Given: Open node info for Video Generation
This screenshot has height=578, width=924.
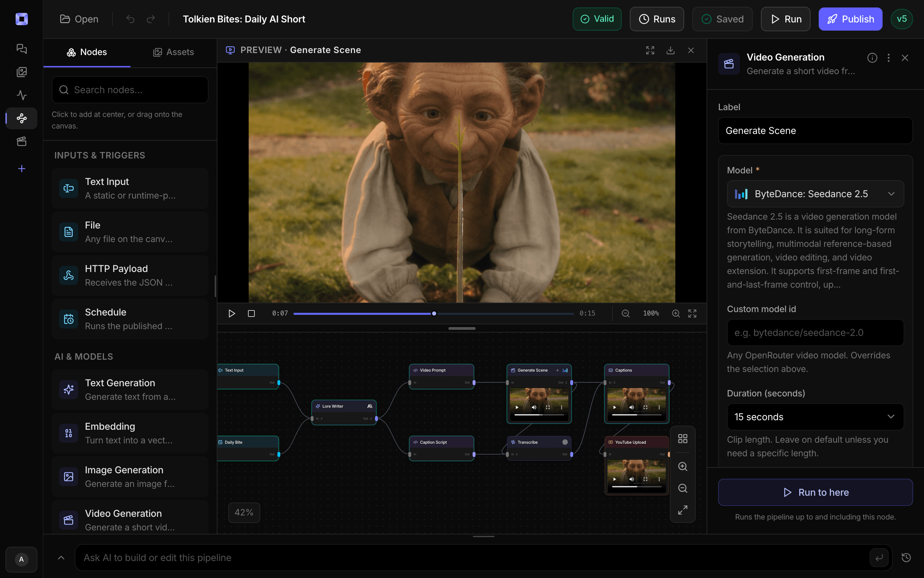Looking at the screenshot, I should [872, 58].
